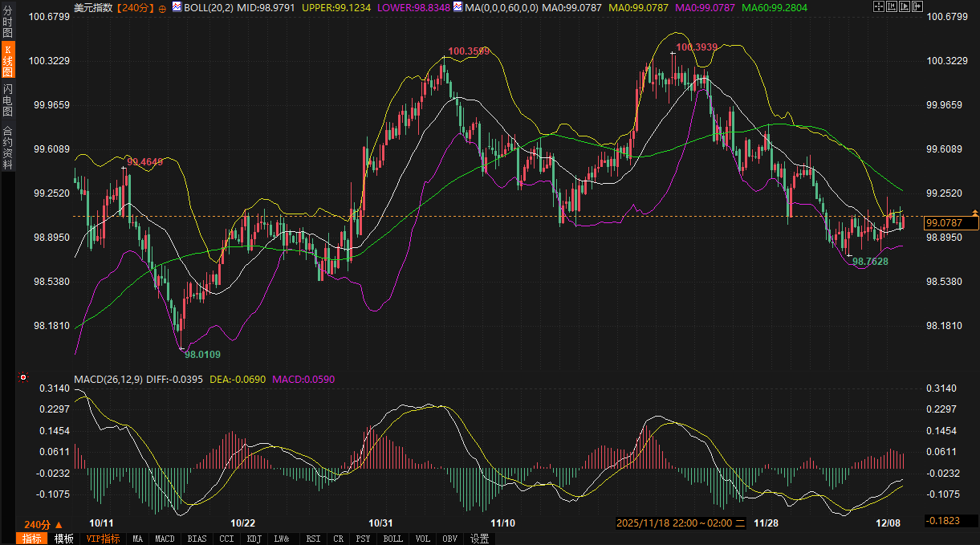Click the play-forward chart axis icon
Viewport: 980px width, 545px height.
(x=905, y=7)
